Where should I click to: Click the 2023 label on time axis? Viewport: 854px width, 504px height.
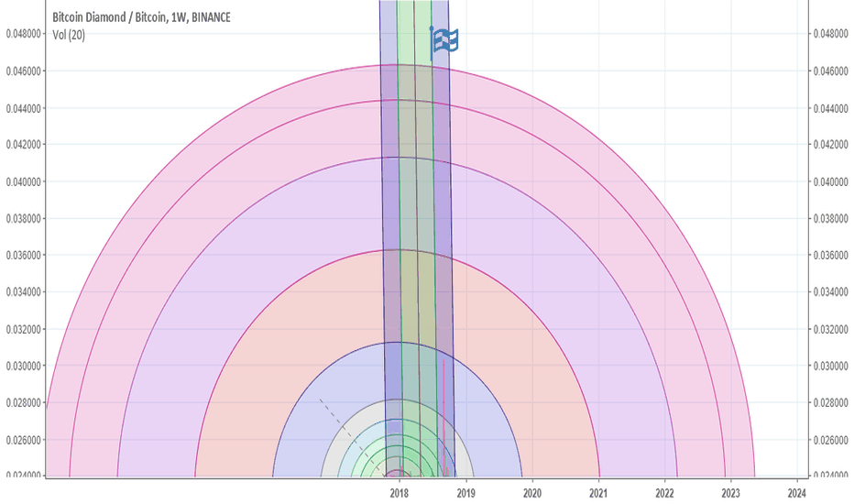coord(731,493)
